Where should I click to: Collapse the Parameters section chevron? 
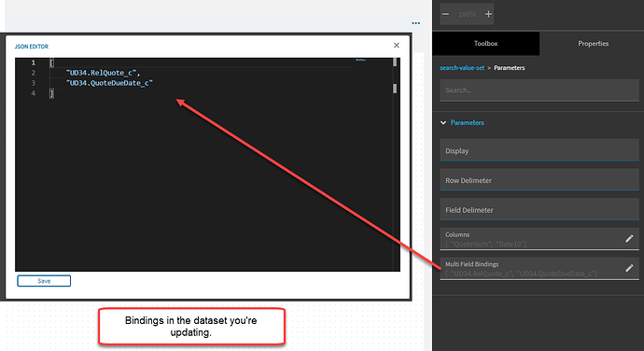(x=443, y=122)
